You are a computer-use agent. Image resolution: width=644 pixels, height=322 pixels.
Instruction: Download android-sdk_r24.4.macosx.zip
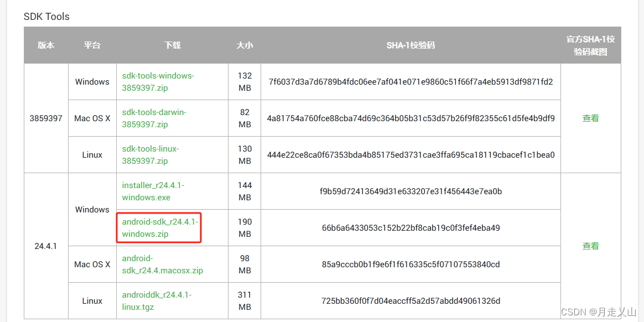162,264
